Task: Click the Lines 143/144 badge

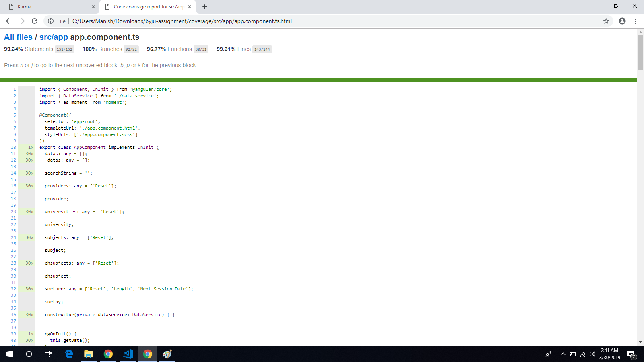Action: click(262, 49)
